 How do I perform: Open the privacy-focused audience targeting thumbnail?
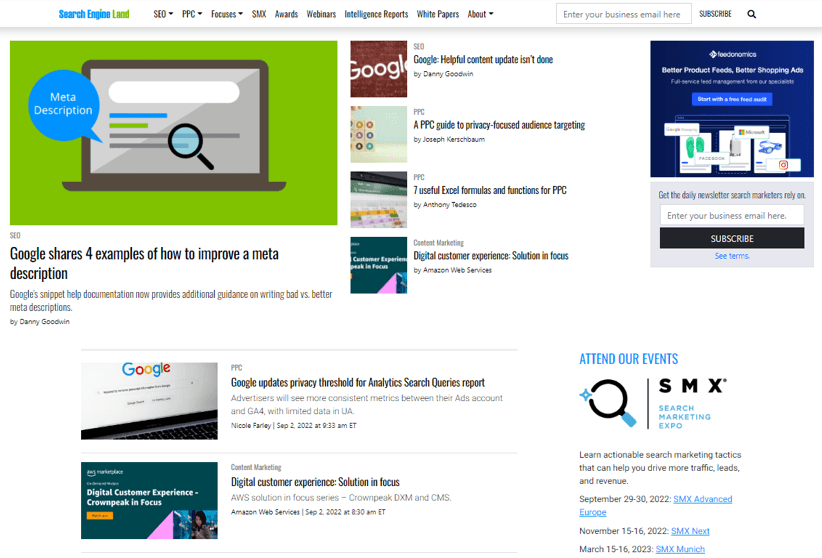[378, 134]
